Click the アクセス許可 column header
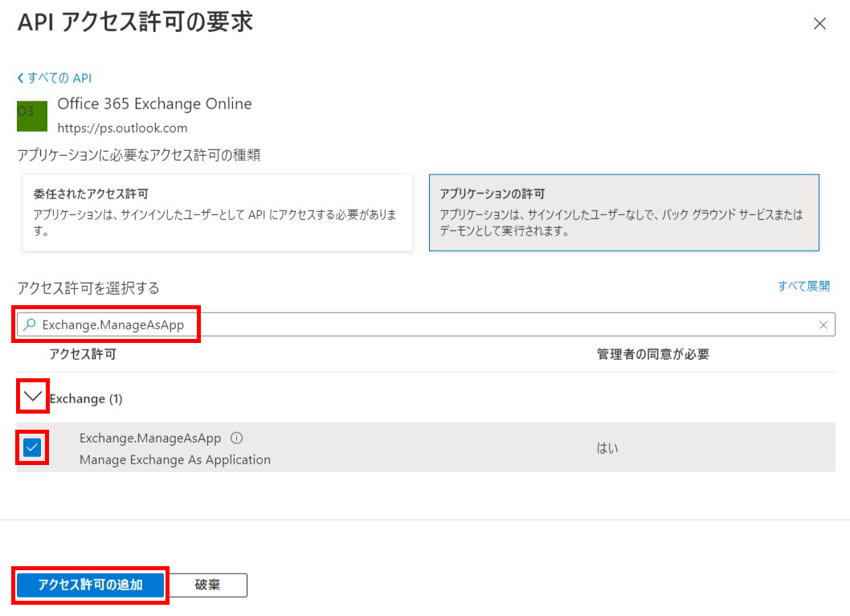 83,354
